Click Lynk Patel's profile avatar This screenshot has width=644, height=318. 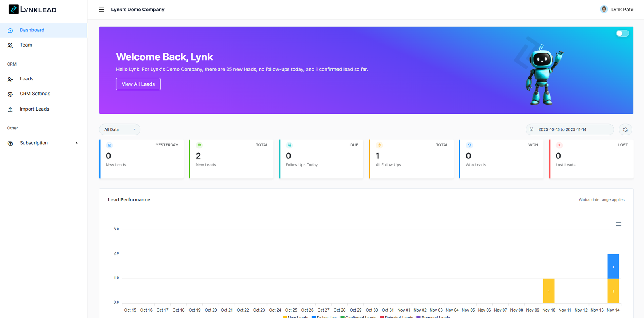point(603,9)
